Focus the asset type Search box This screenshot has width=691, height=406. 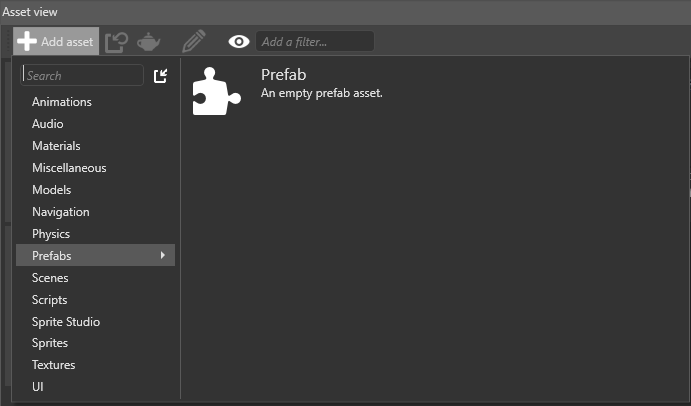(x=84, y=75)
